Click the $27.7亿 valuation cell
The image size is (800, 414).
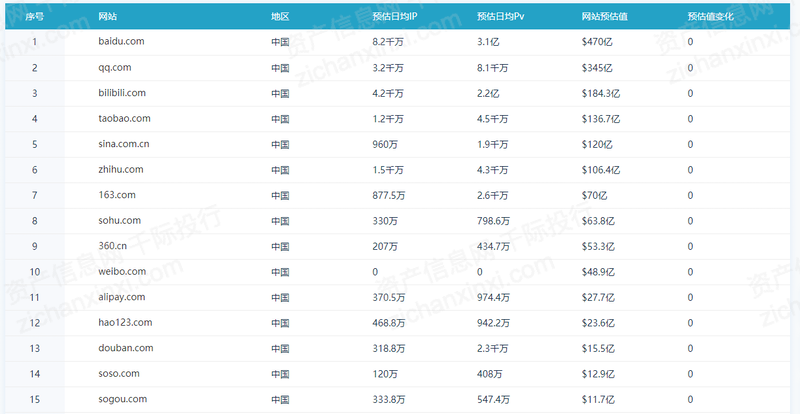coord(598,298)
